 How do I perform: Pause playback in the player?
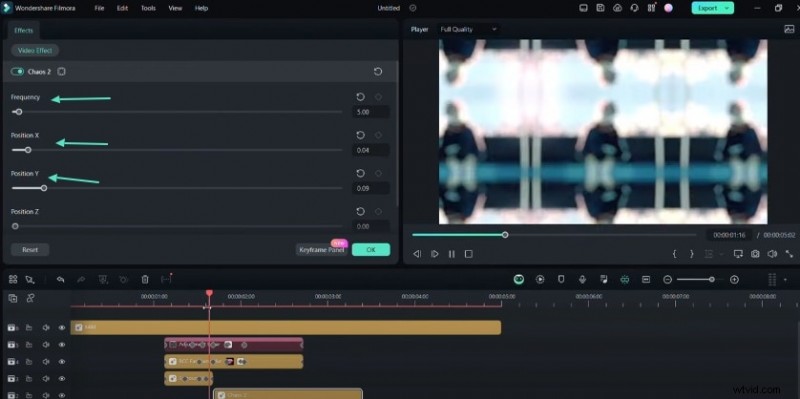point(452,254)
